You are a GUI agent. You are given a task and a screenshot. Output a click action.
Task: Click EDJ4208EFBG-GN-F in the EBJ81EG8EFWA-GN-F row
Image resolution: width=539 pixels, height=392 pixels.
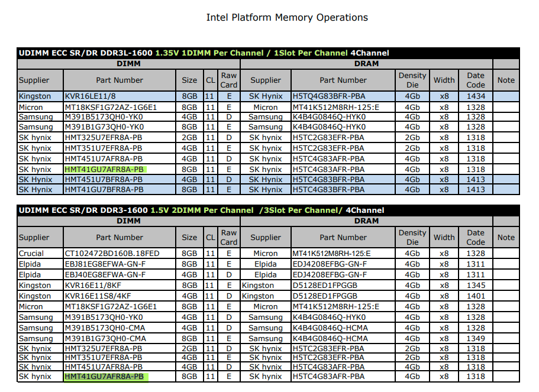point(330,264)
